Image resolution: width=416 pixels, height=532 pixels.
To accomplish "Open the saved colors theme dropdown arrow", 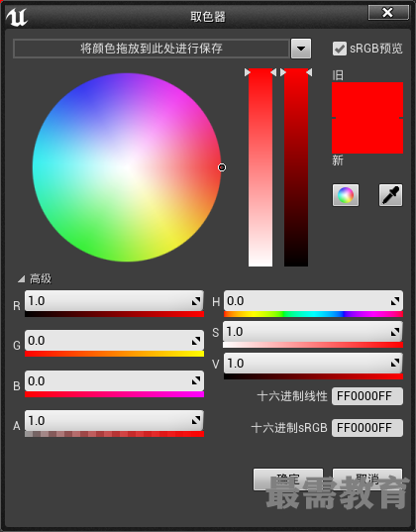I will [301, 49].
